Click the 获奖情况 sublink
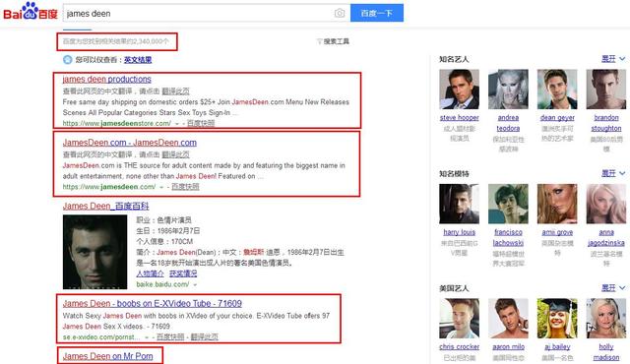 tap(183, 273)
